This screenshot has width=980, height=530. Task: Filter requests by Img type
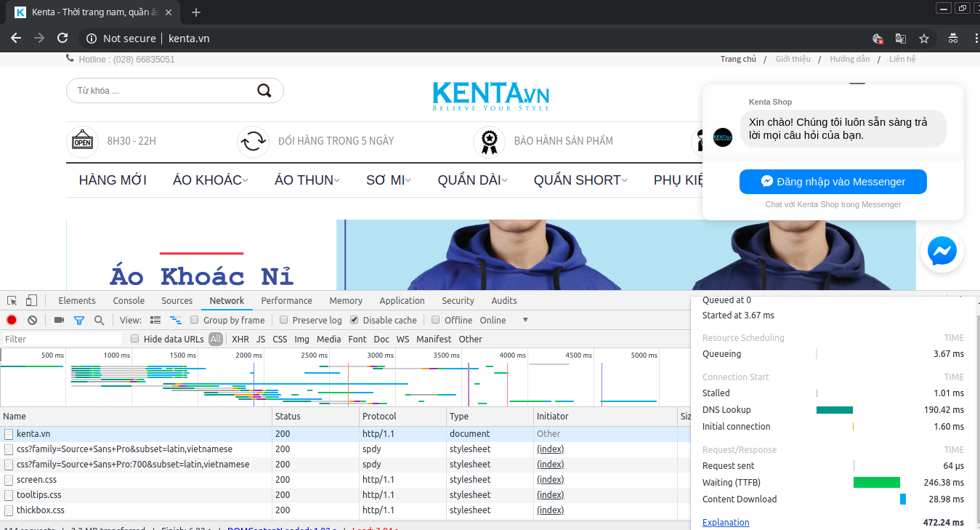pyautogui.click(x=301, y=339)
